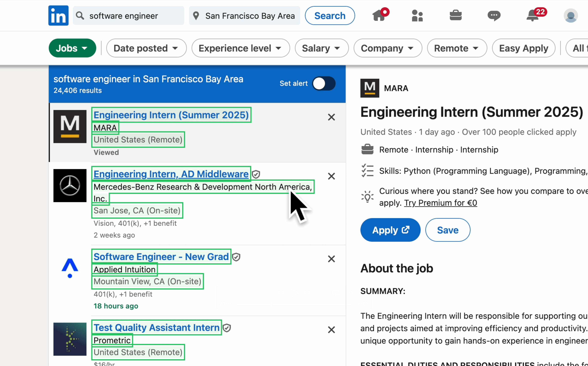The width and height of the screenshot is (588, 366).
Task: Toggle the Set alert switch
Action: pos(324,84)
